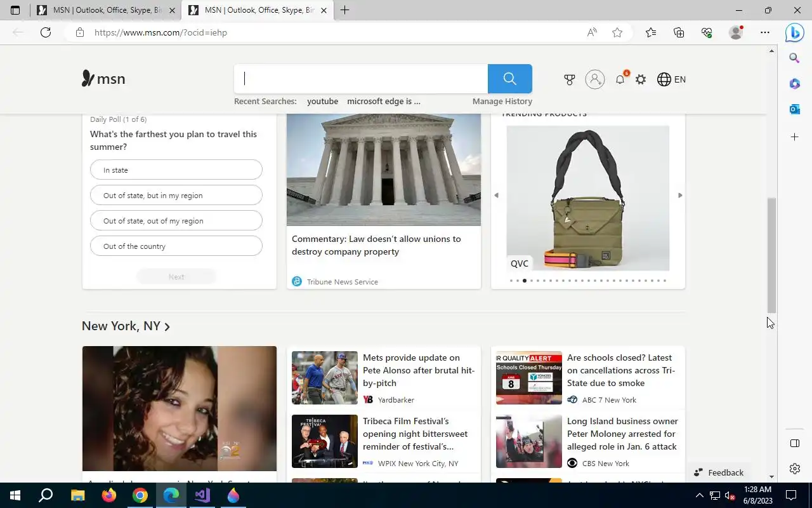Open the Microsoft 365 sidebar icon
Screen dimensions: 812x508
pyautogui.click(x=794, y=84)
